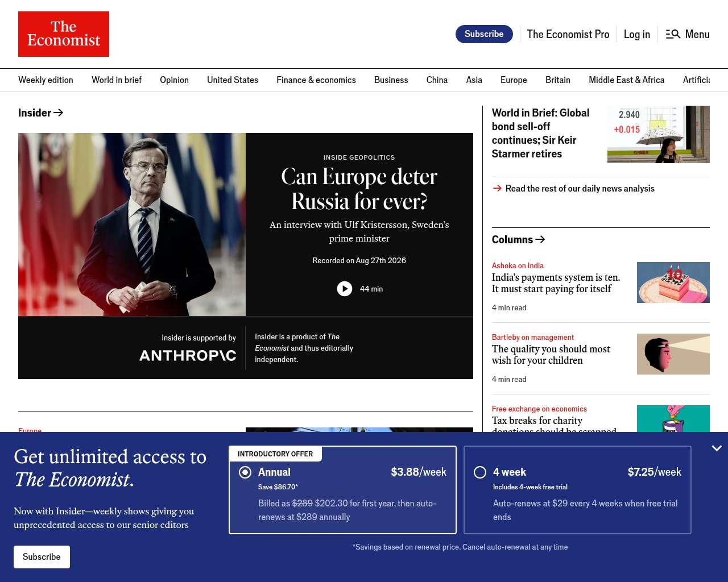The height and width of the screenshot is (582, 728).
Task: Click white Subscribe button in banner
Action: [42, 557]
